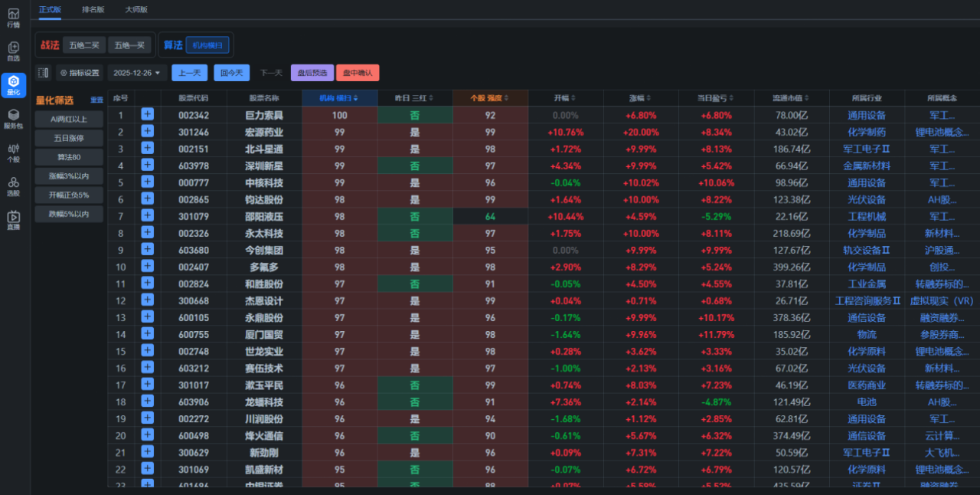Open 服务包 service package icon

pyautogui.click(x=14, y=119)
